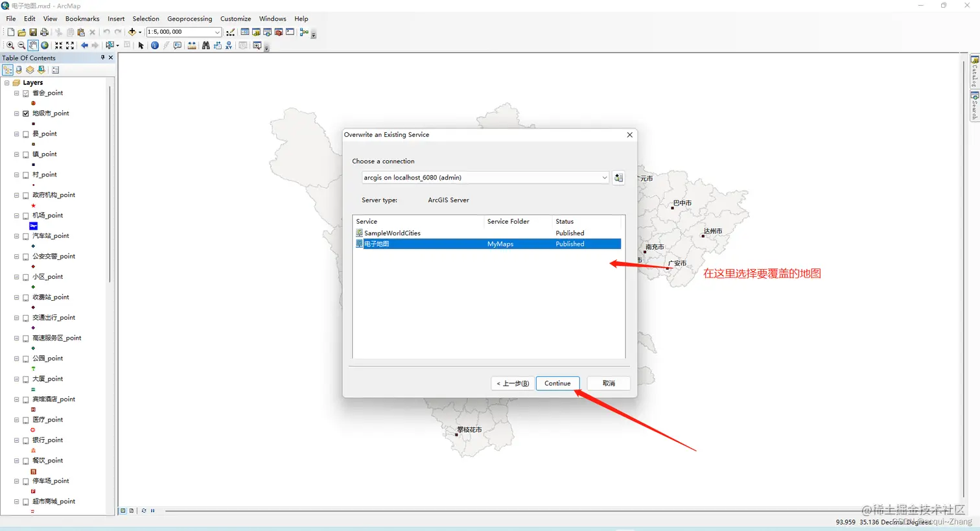Open the Geoprocessing menu
Viewport: 980px width, 531px height.
189,19
